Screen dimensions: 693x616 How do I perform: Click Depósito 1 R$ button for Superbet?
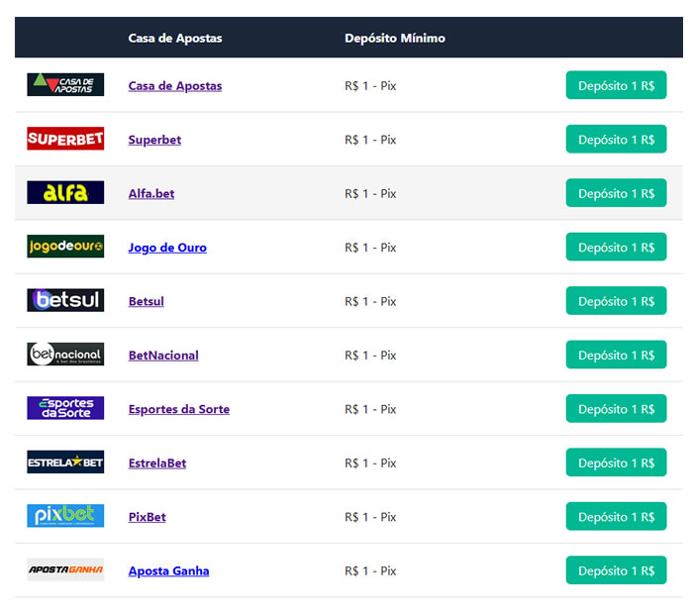tap(616, 139)
